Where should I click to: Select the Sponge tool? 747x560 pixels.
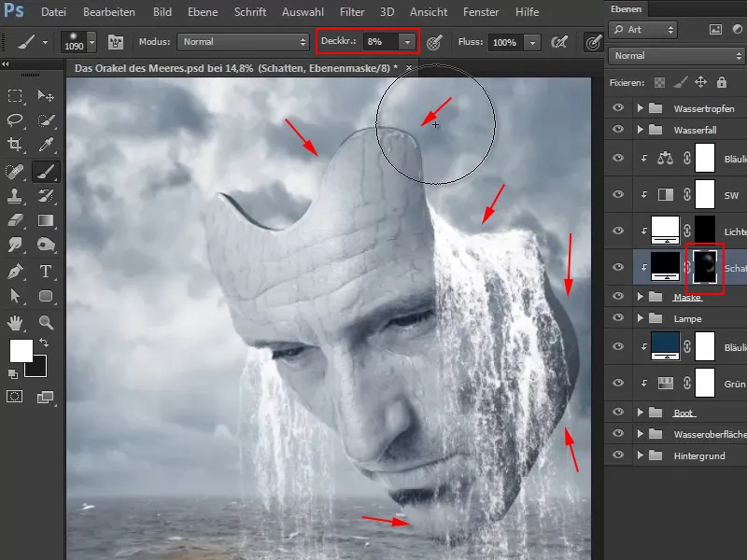(46, 245)
